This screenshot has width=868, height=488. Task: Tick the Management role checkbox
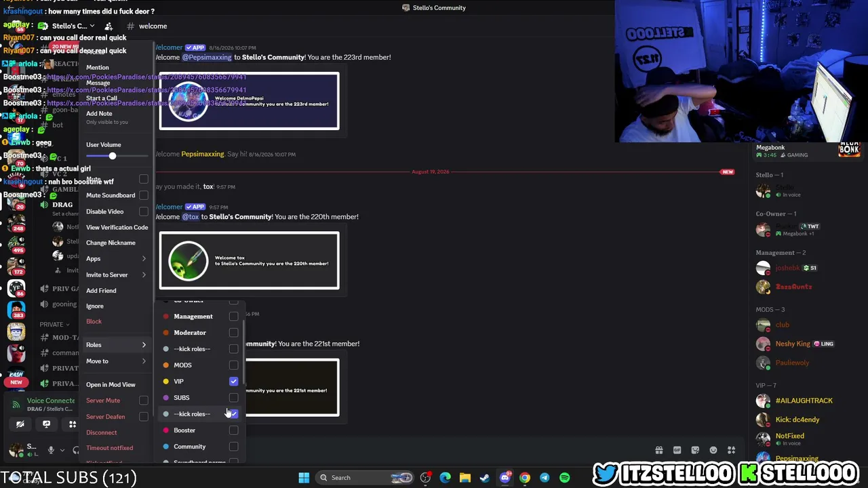[233, 317]
